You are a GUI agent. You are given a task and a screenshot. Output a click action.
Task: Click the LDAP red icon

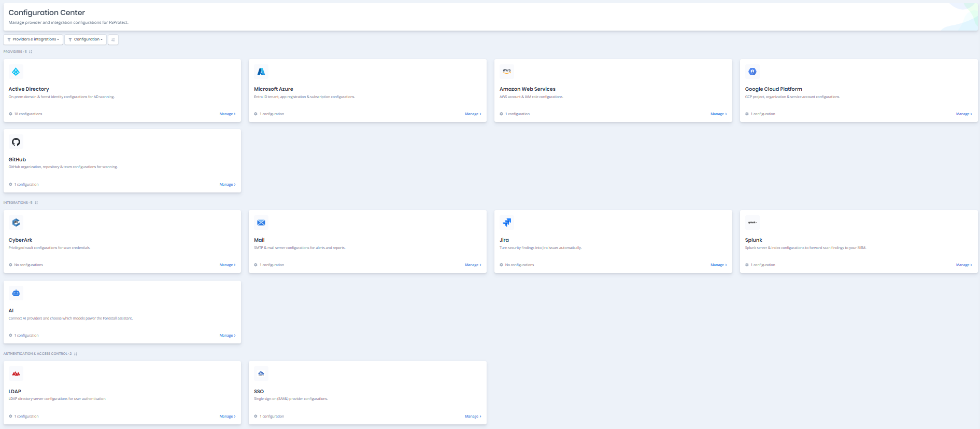click(16, 373)
